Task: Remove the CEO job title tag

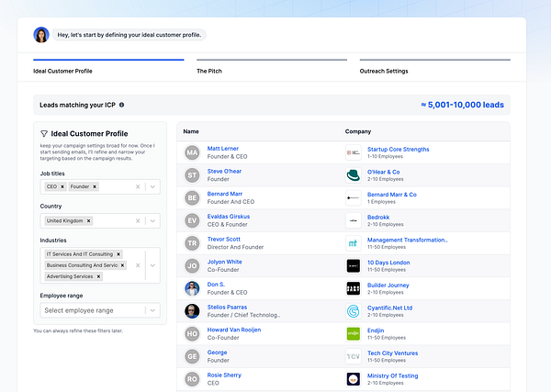Action: coord(62,186)
